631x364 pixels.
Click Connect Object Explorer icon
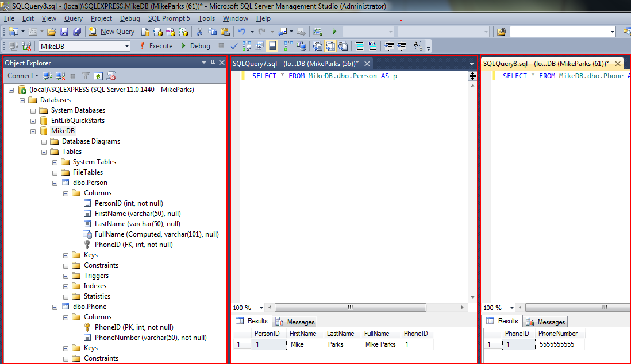pyautogui.click(x=48, y=76)
